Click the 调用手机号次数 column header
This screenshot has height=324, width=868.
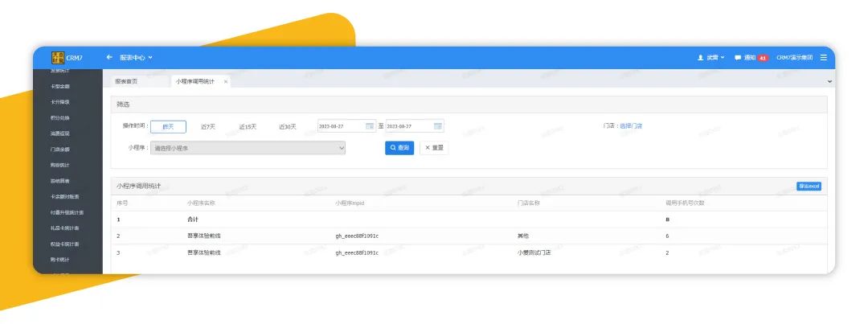[x=685, y=203]
